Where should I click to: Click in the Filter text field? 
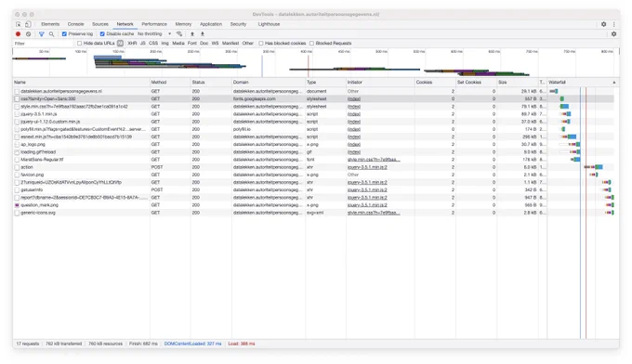[43, 43]
